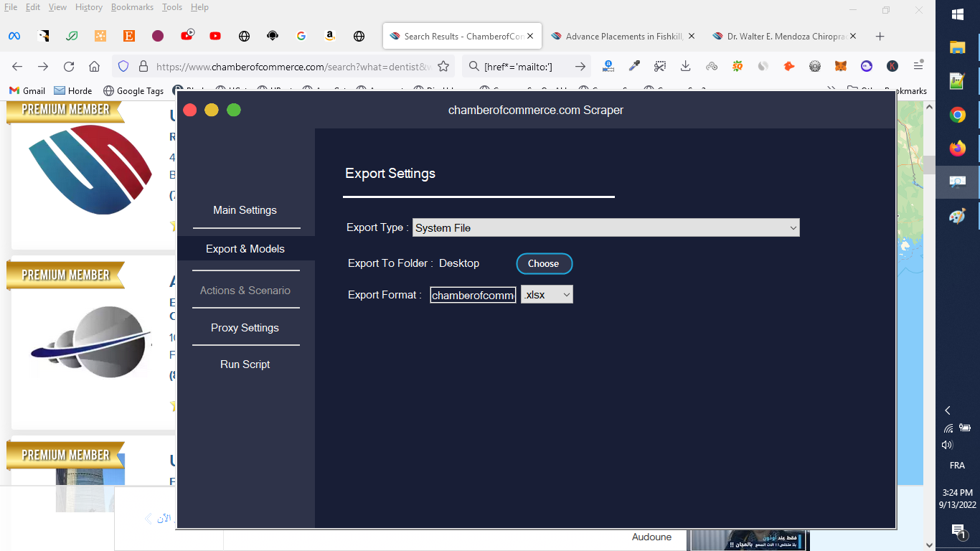The height and width of the screenshot is (551, 980).
Task: Click the eyedropper color picker extension icon
Action: (x=634, y=66)
